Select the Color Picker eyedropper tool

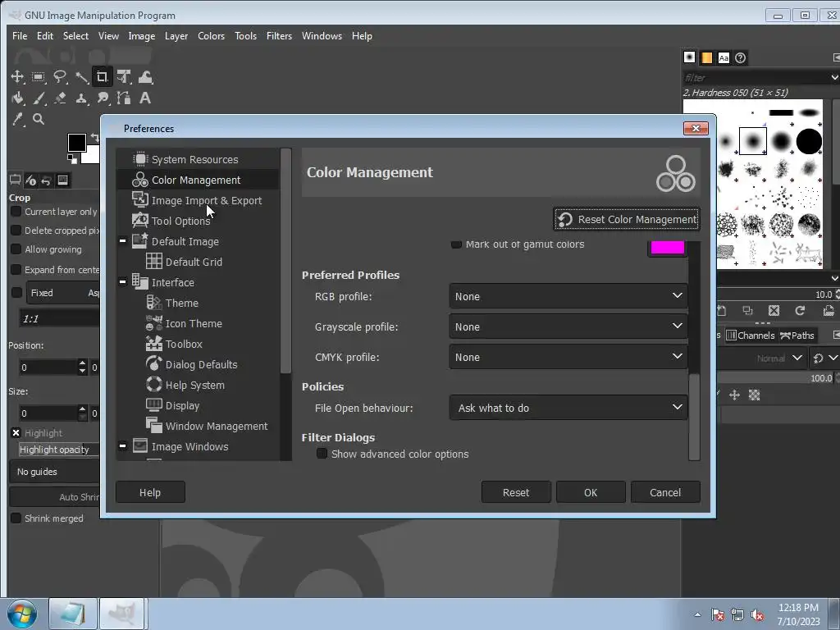tap(17, 119)
